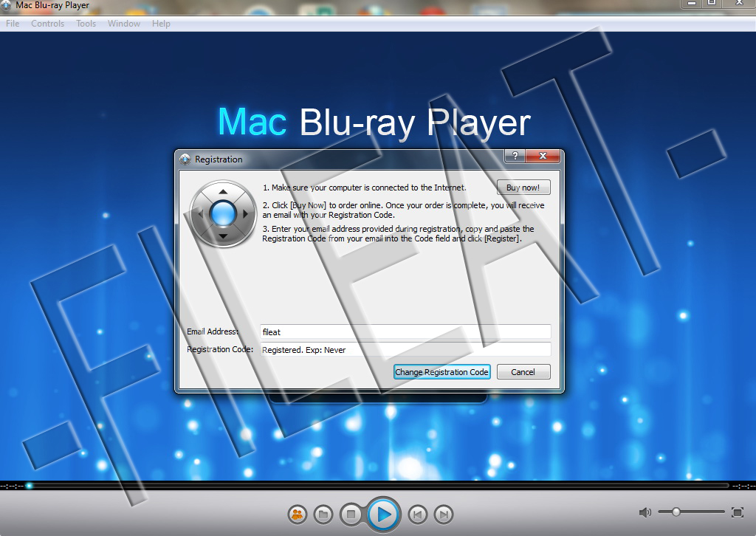Skip to next chapter icon
This screenshot has height=536, width=756.
(x=444, y=515)
